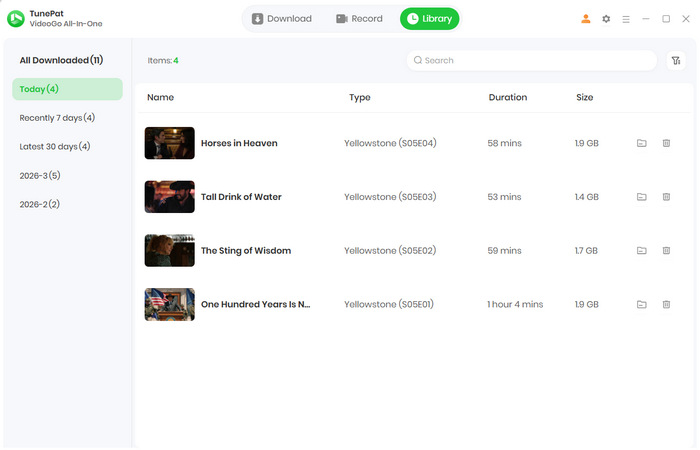Click into the Search field

tap(531, 60)
